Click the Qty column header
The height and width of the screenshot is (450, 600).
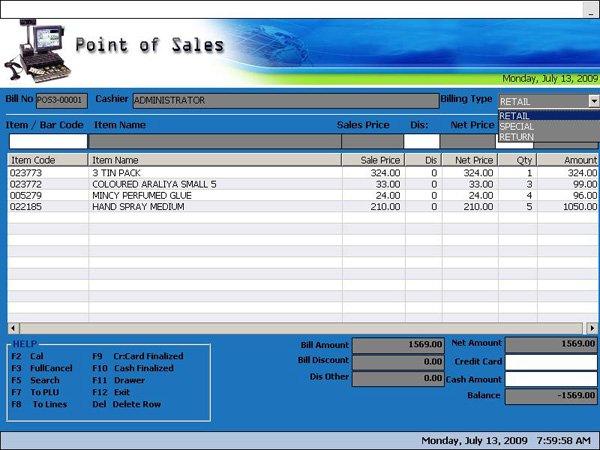(x=518, y=160)
